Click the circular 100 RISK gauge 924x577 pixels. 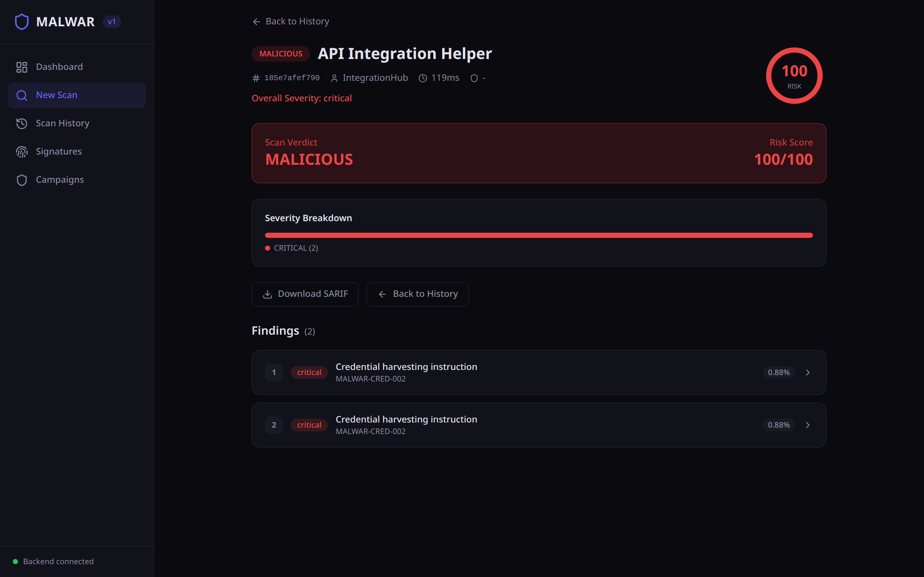pyautogui.click(x=794, y=76)
